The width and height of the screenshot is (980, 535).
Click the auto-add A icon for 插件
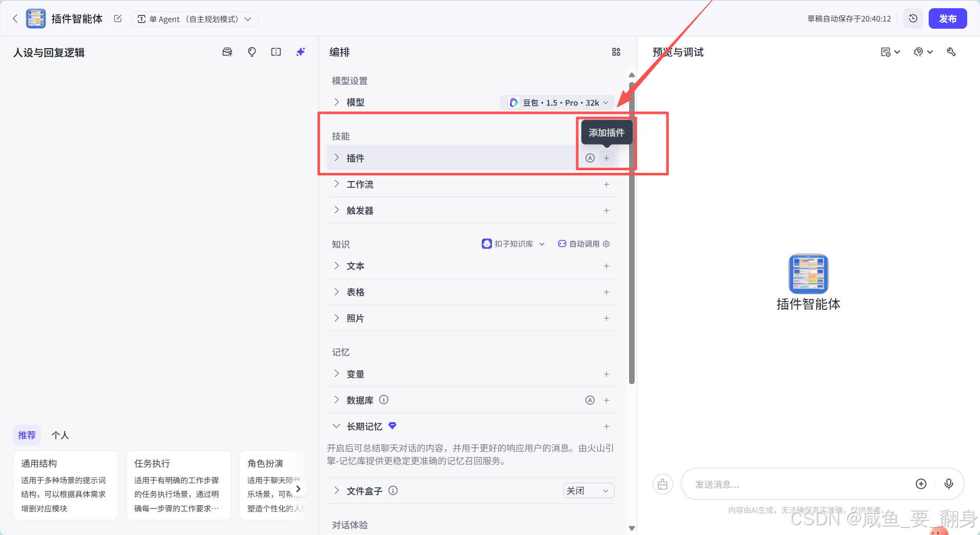tap(590, 158)
